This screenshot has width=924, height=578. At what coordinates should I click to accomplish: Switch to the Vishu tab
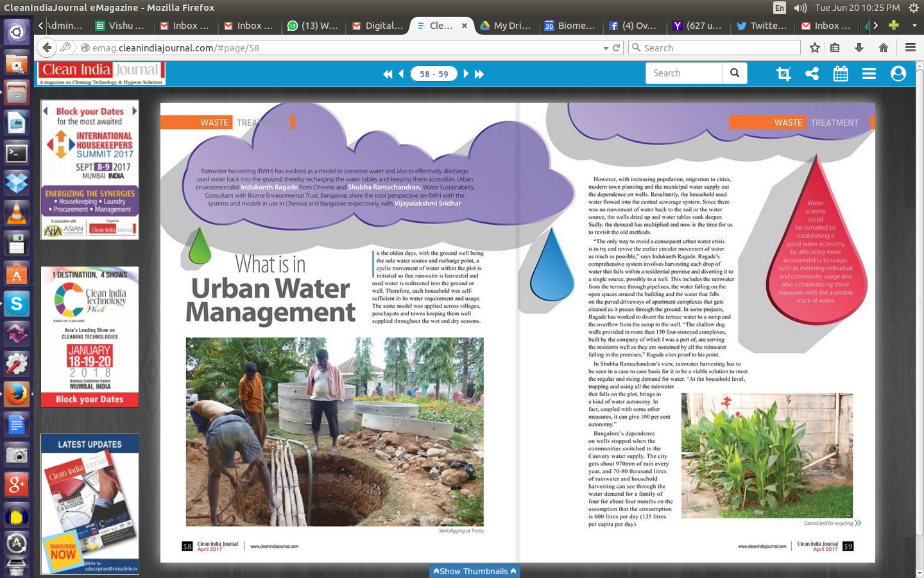coord(119,26)
